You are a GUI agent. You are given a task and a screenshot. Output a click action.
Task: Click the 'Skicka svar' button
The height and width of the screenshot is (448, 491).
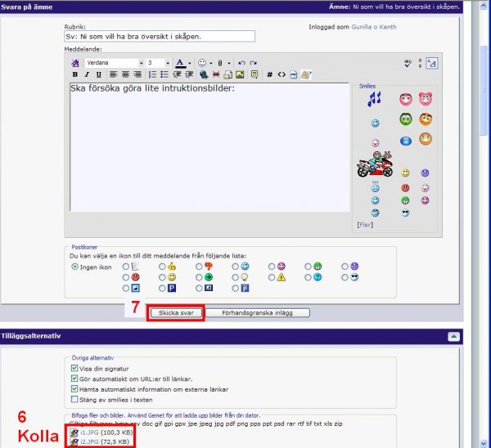click(175, 312)
